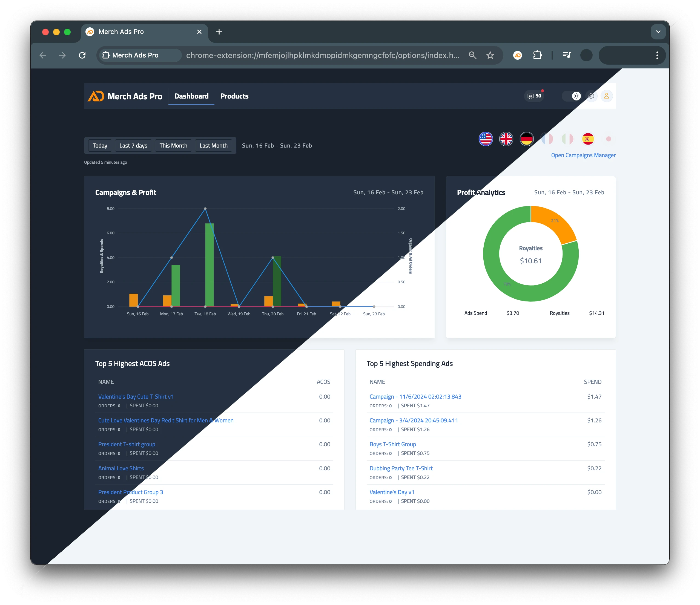Screen dimensions: 700x605
Task: Open Animal Love Shirts ad
Action: 121,468
